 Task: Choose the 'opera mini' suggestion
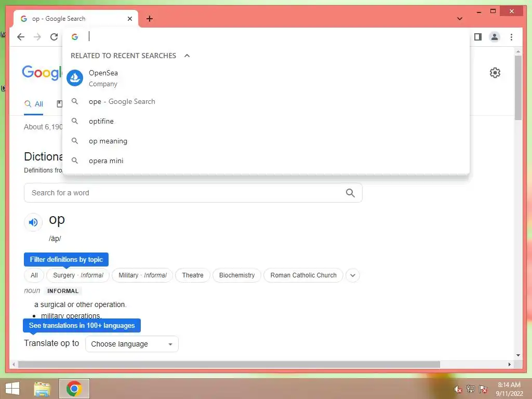[267, 161]
